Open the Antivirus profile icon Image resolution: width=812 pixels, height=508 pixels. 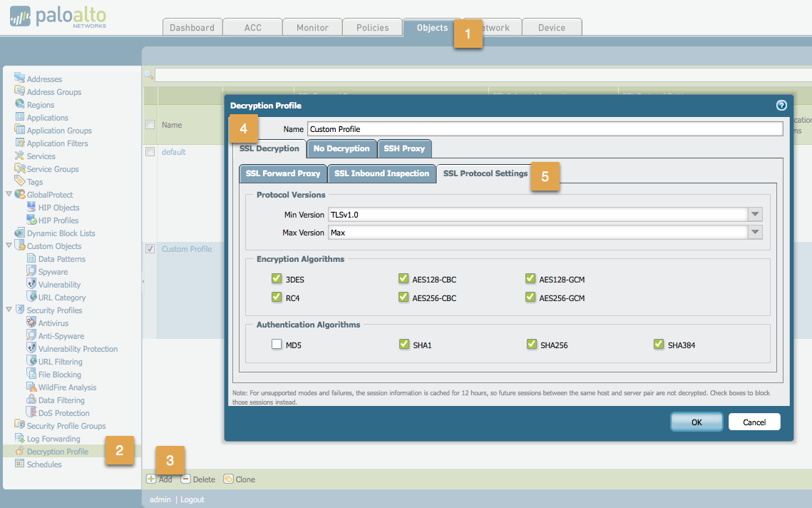31,322
